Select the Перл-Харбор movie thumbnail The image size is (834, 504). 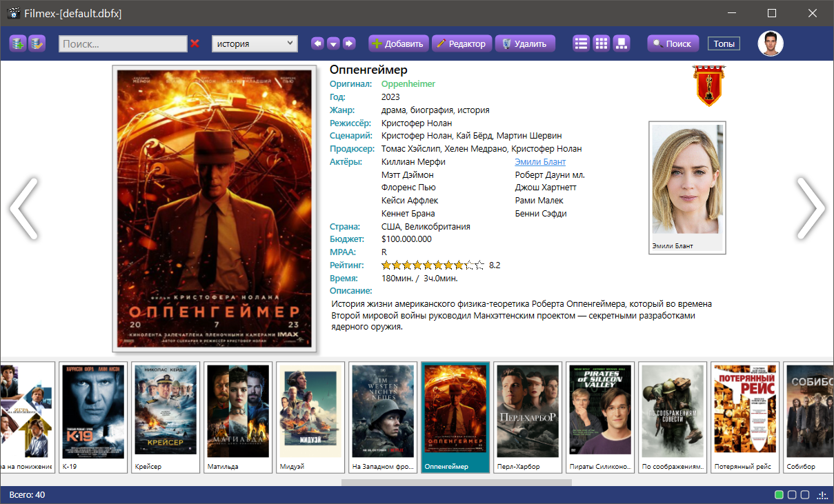[x=528, y=417]
